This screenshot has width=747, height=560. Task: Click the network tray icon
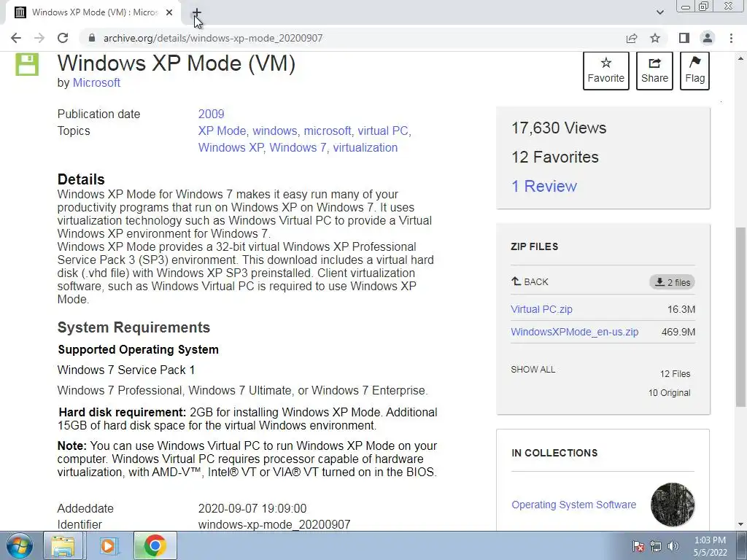coord(656,546)
